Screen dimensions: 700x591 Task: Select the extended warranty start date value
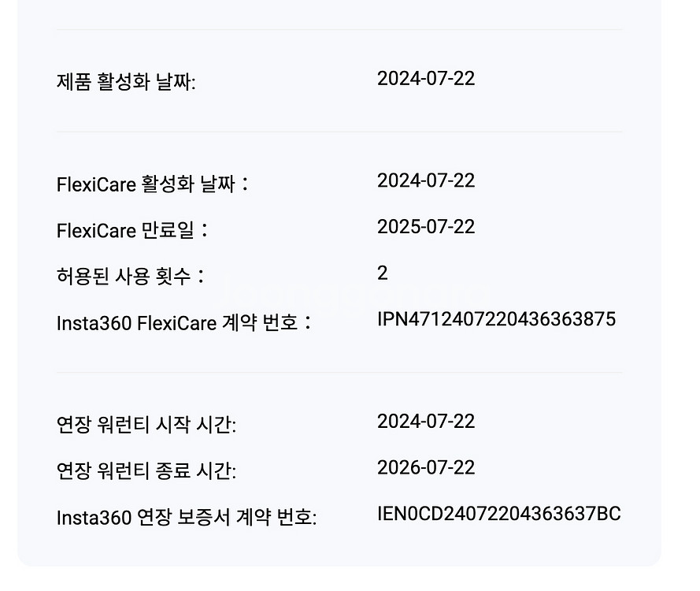click(x=425, y=422)
